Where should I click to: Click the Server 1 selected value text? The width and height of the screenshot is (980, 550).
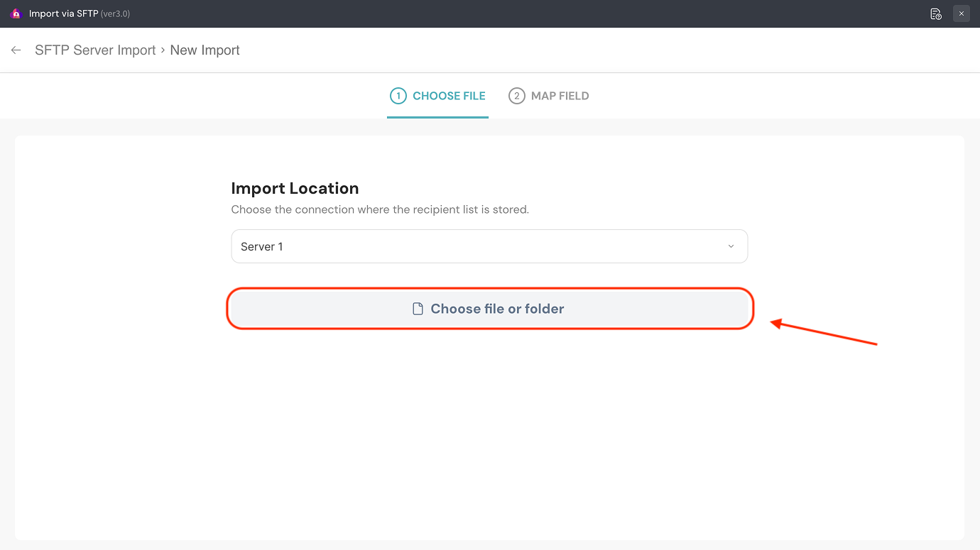coord(262,246)
